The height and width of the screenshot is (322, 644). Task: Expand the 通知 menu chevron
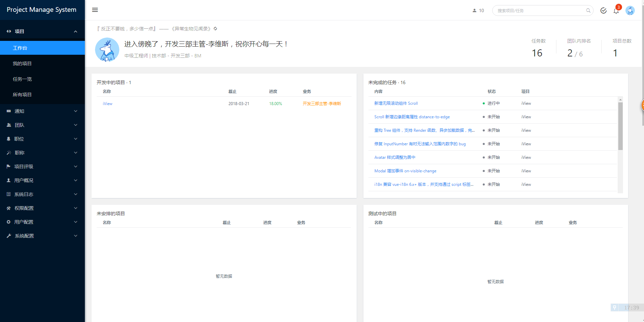click(x=76, y=111)
